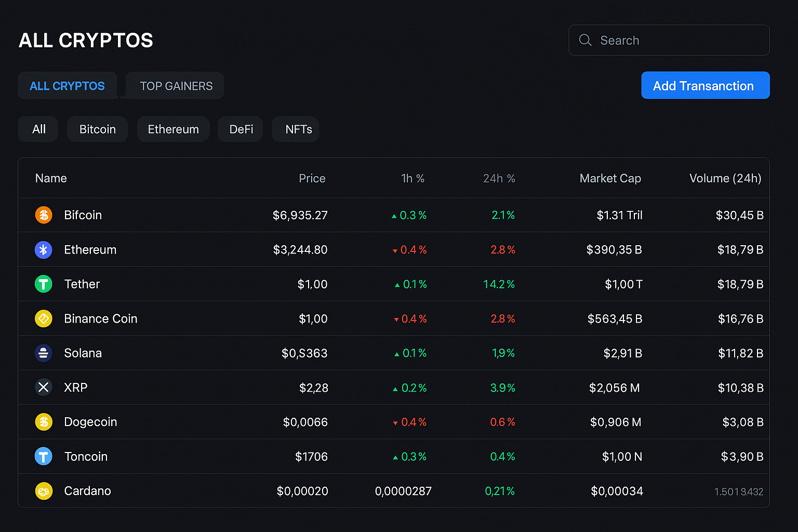Click the green Tether coin icon

44,284
